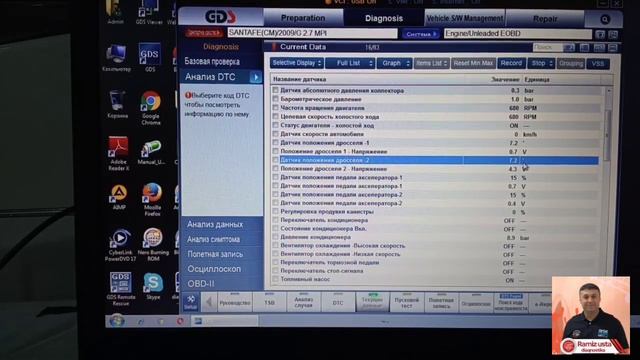Open the Stop dropdown
The width and height of the screenshot is (640, 360).
tap(541, 63)
